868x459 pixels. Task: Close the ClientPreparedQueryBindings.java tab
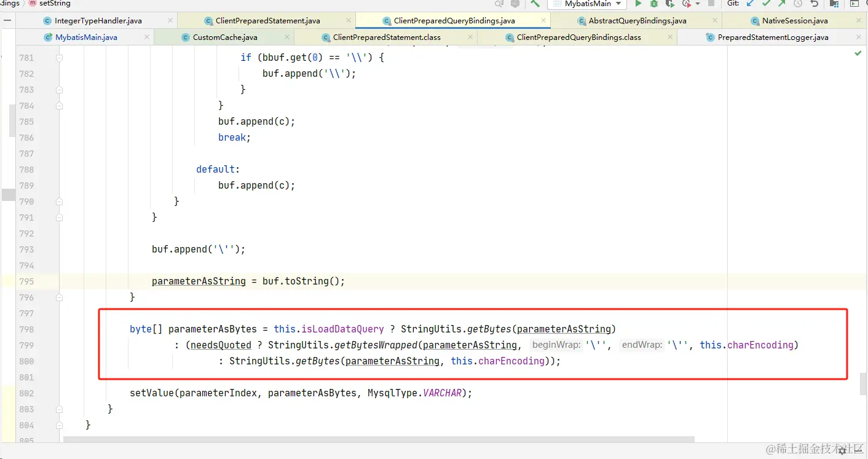(x=543, y=20)
